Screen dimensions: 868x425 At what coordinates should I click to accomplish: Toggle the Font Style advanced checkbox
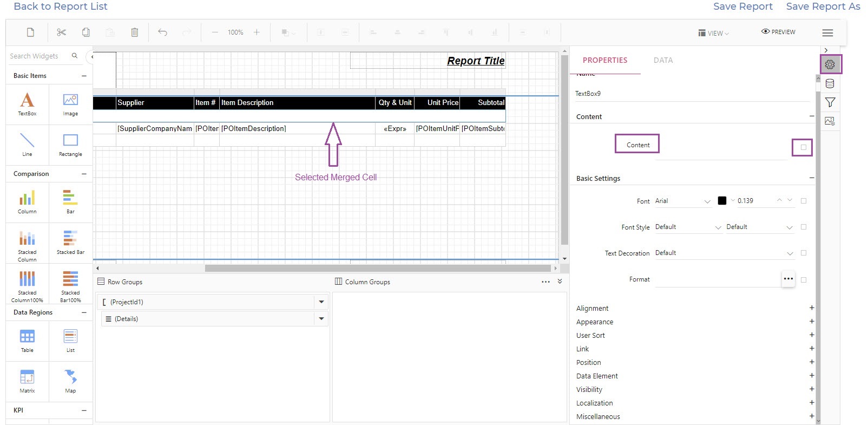pyautogui.click(x=804, y=227)
